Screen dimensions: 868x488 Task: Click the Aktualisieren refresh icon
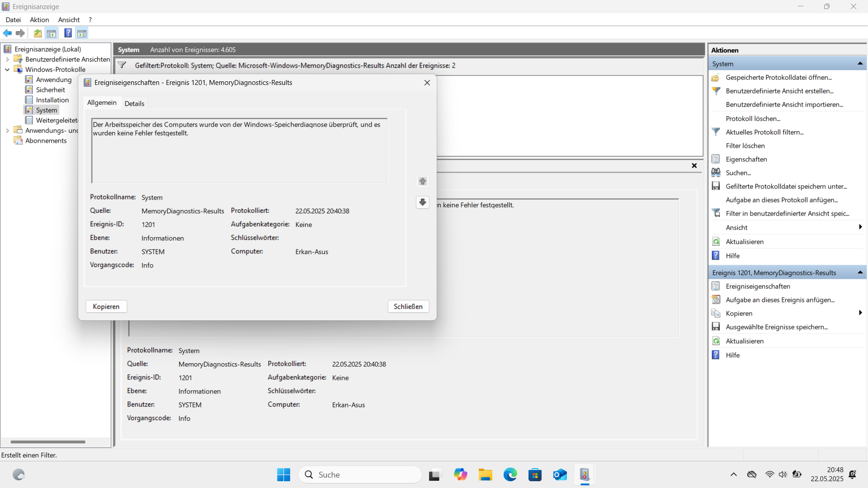717,241
